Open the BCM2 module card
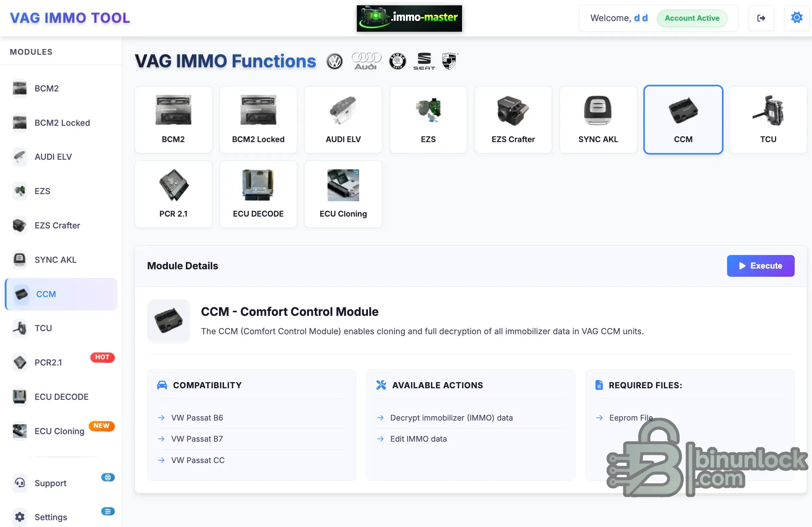The width and height of the screenshot is (812, 527). click(x=173, y=119)
